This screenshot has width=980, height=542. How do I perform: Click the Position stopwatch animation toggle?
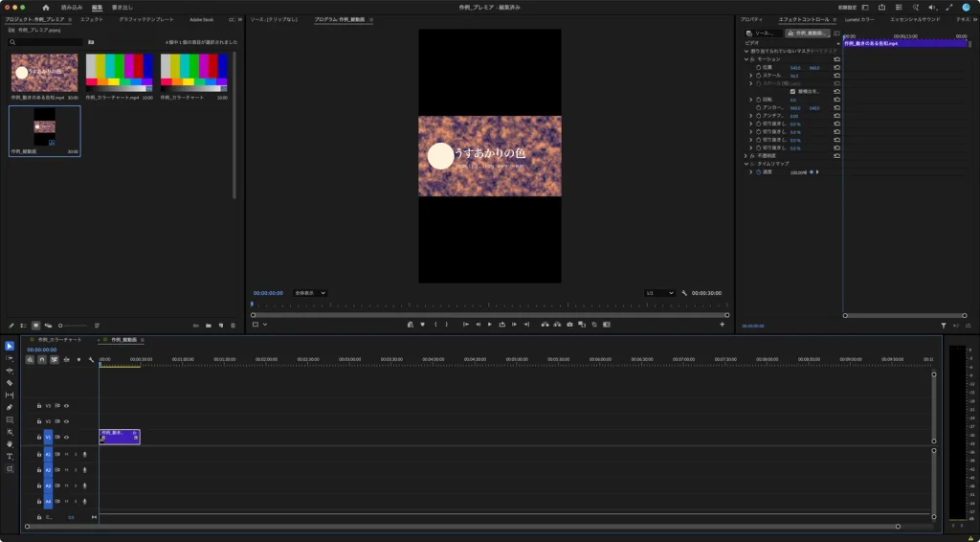(759, 68)
